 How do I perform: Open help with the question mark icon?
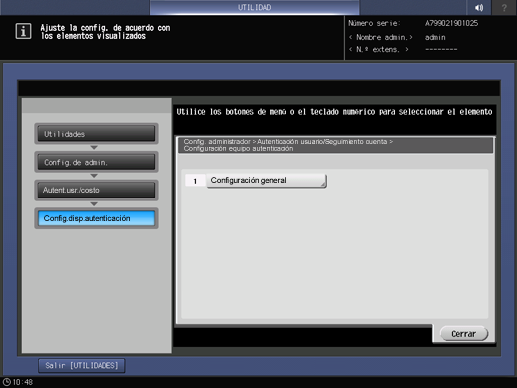point(504,7)
